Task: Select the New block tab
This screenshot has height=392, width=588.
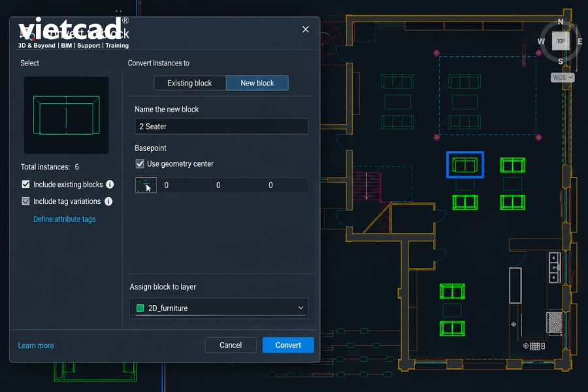Action: pyautogui.click(x=257, y=83)
